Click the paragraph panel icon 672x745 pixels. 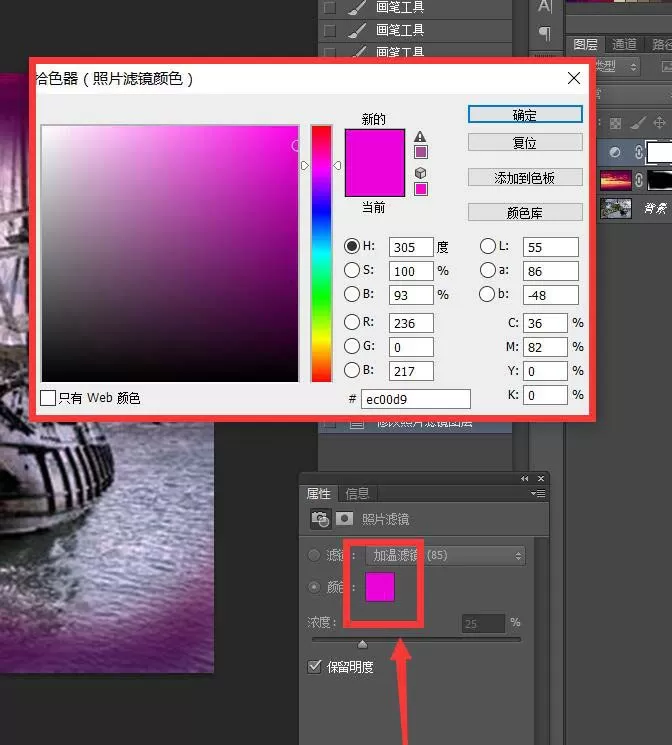[x=545, y=33]
